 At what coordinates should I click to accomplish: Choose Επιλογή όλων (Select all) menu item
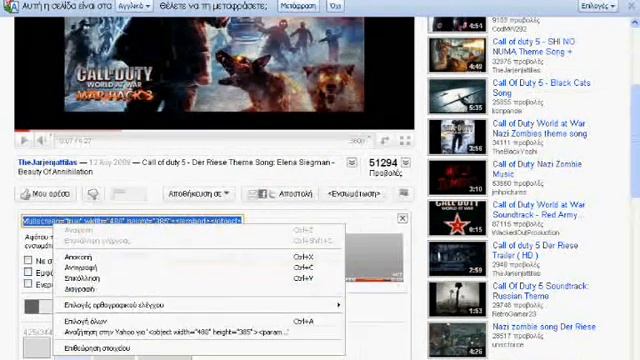coord(199,322)
